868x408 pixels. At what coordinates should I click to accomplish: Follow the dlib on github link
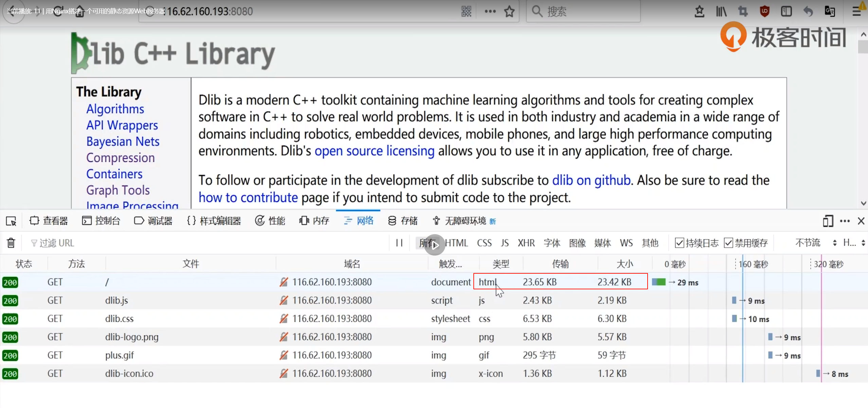click(x=591, y=180)
